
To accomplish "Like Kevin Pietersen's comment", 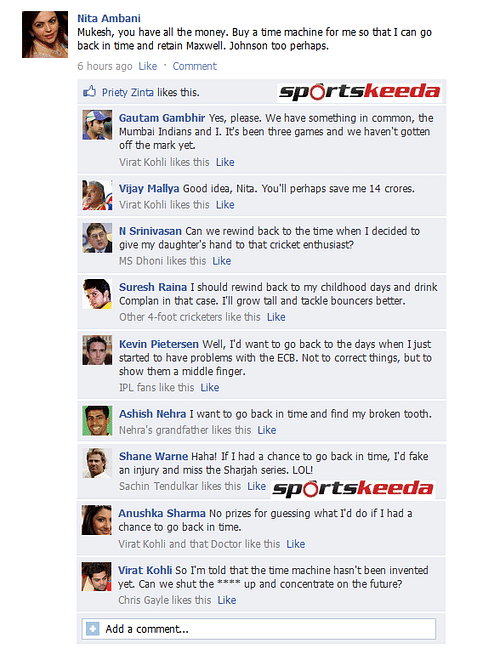I will pyautogui.click(x=210, y=387).
